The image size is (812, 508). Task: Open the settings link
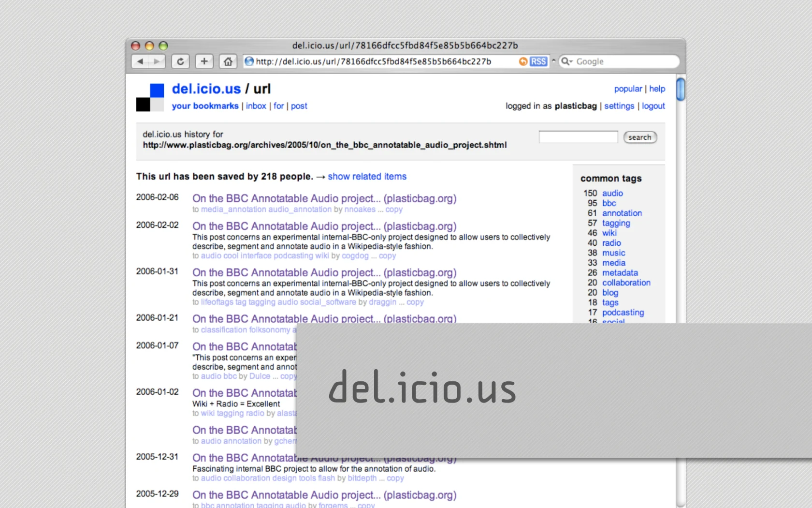pos(619,106)
